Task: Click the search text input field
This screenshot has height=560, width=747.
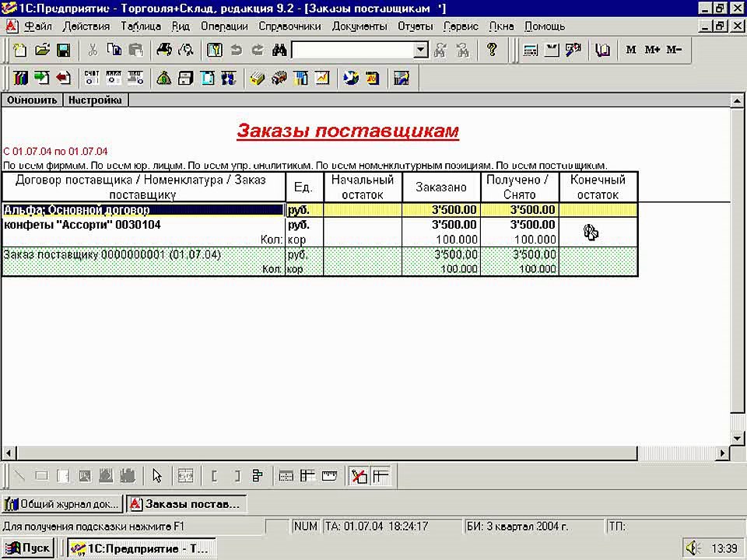Action: 352,50
